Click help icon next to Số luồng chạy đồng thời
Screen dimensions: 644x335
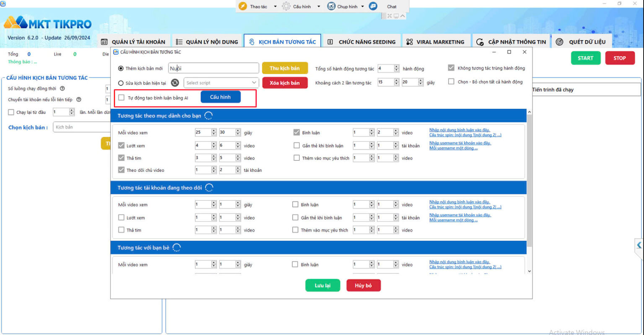[x=62, y=89]
